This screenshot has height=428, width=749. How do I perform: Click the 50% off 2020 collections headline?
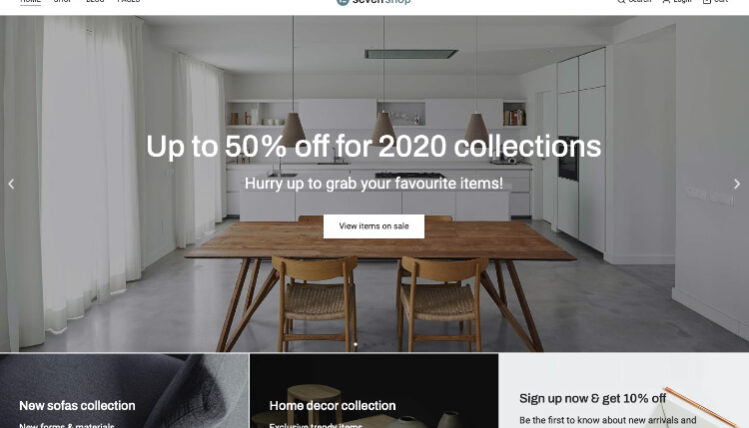tap(374, 146)
